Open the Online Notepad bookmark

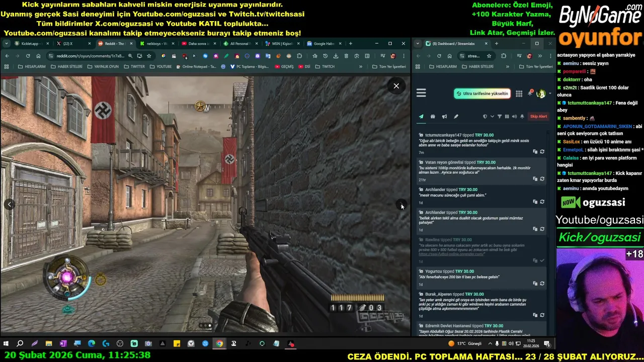pos(196,66)
